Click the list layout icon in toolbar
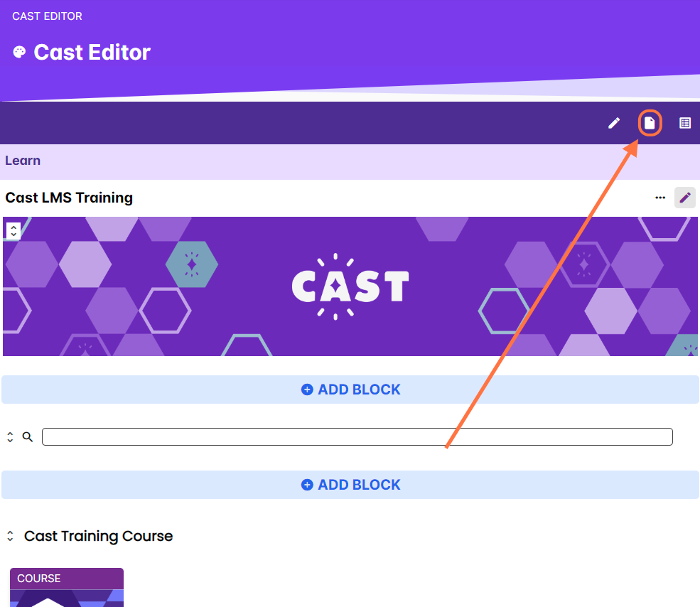The height and width of the screenshot is (607, 700). coord(685,123)
